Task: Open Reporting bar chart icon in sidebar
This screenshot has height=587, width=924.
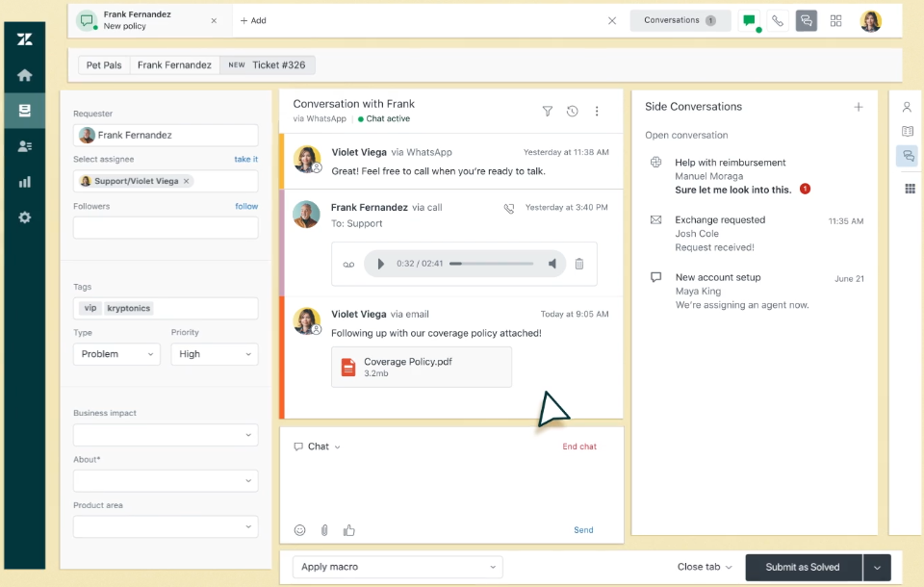Action: pyautogui.click(x=24, y=182)
